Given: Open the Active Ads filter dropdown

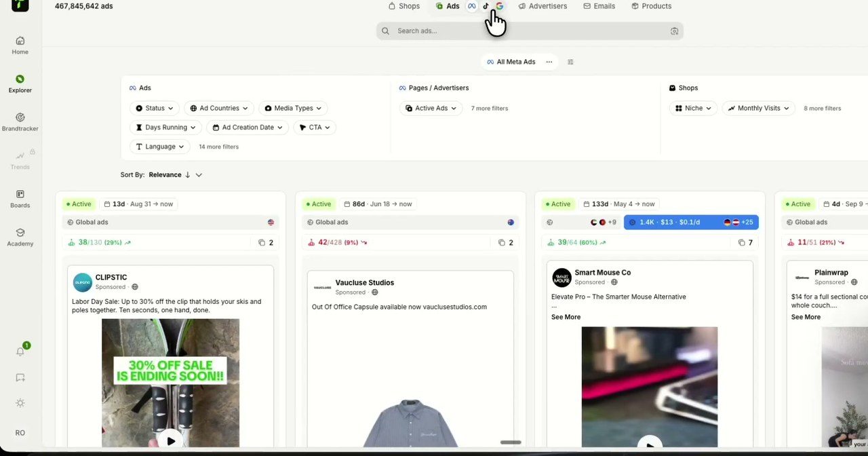Looking at the screenshot, I should [431, 108].
